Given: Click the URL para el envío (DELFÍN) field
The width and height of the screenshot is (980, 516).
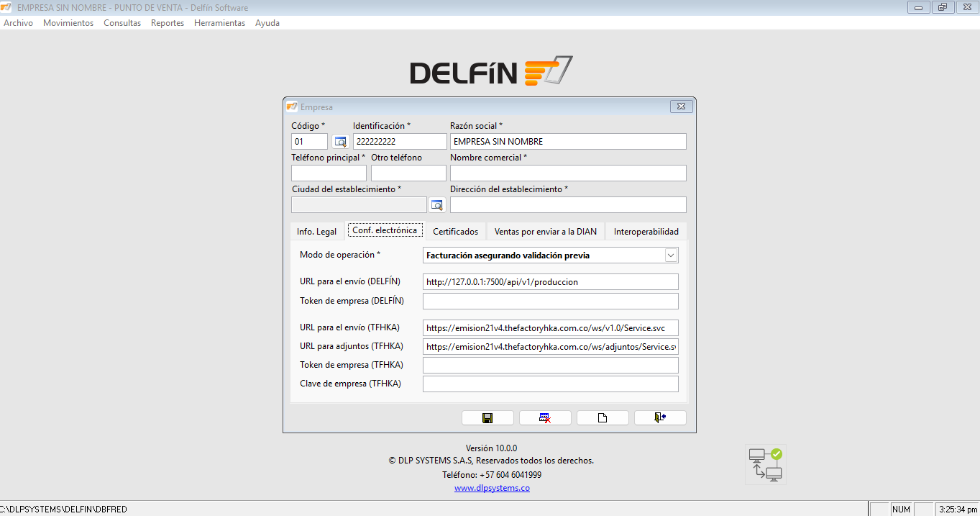Looking at the screenshot, I should (551, 282).
